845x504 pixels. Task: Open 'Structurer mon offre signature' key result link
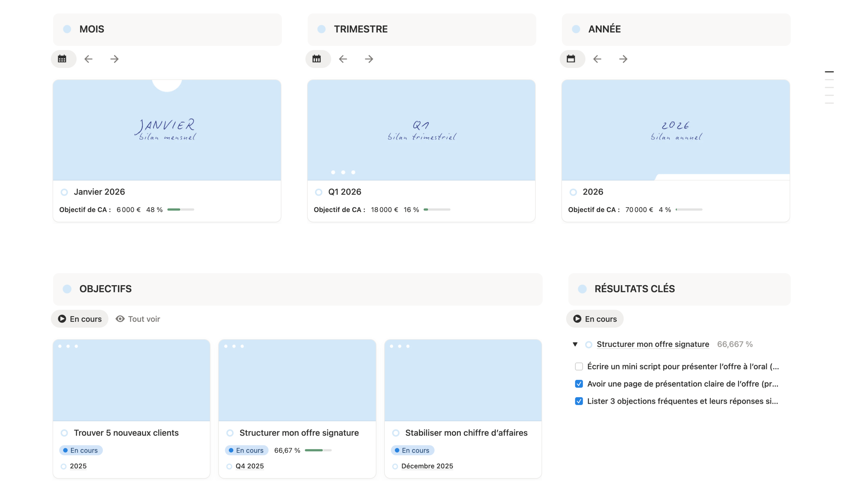[653, 344]
